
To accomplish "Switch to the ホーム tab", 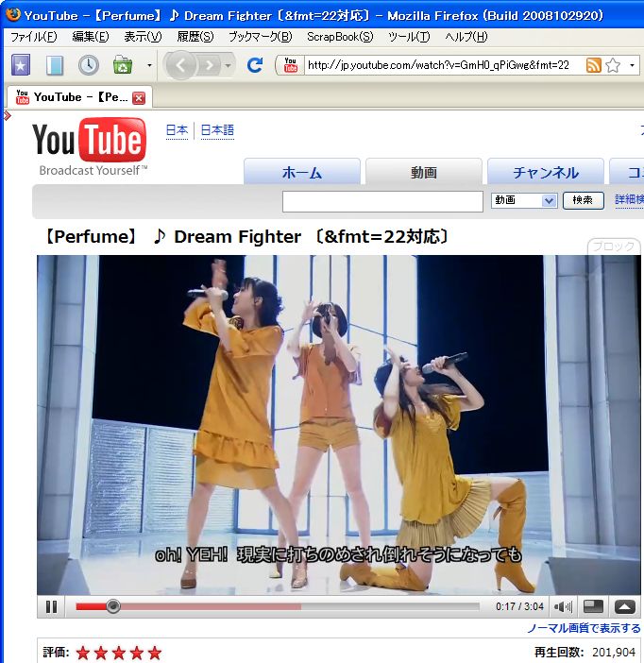I will point(302,172).
